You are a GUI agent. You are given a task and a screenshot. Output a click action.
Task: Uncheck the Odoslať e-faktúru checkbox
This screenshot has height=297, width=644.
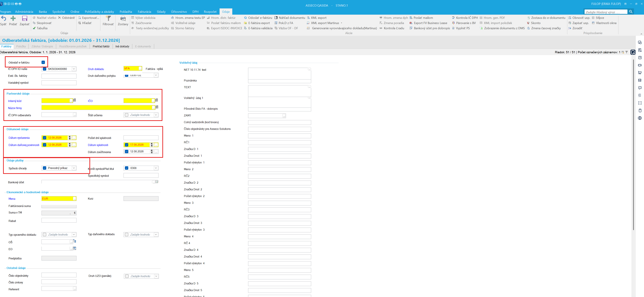click(43, 62)
